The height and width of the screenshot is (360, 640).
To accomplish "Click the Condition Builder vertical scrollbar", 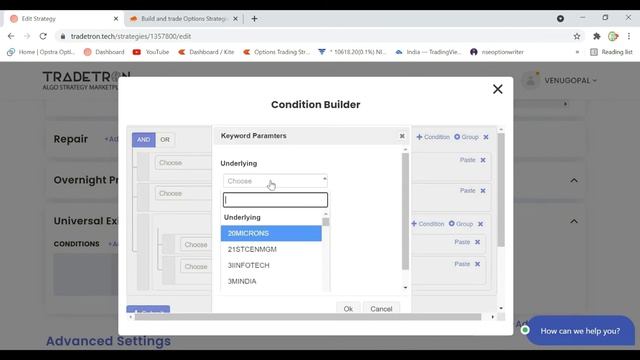I will (501, 190).
